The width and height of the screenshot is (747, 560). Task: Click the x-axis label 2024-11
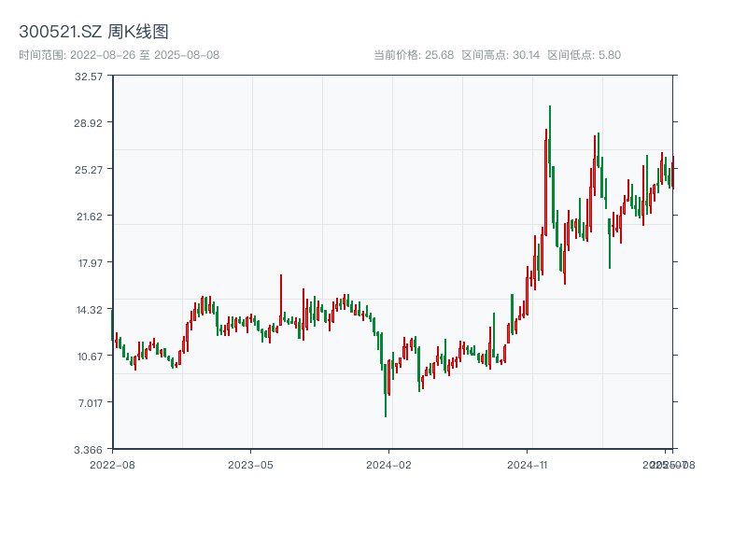pyautogui.click(x=527, y=465)
